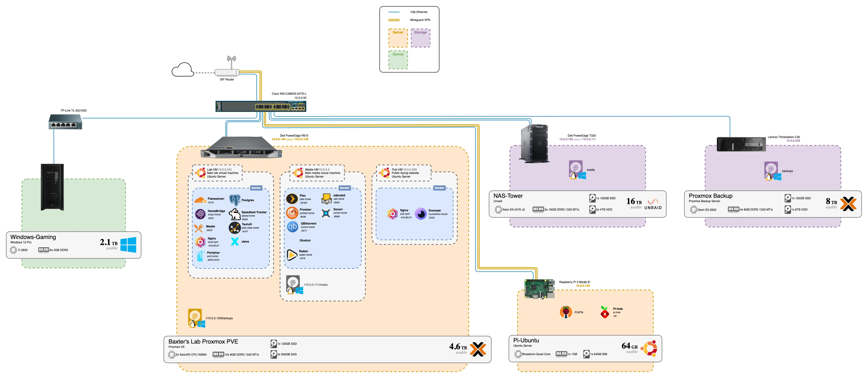868x378 pixels.
Task: Select the ISP Router icon
Action: coord(227,72)
